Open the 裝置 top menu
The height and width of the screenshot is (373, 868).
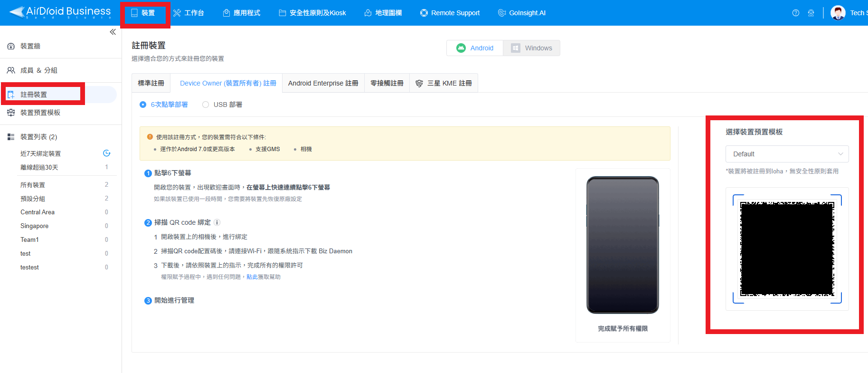(x=143, y=13)
